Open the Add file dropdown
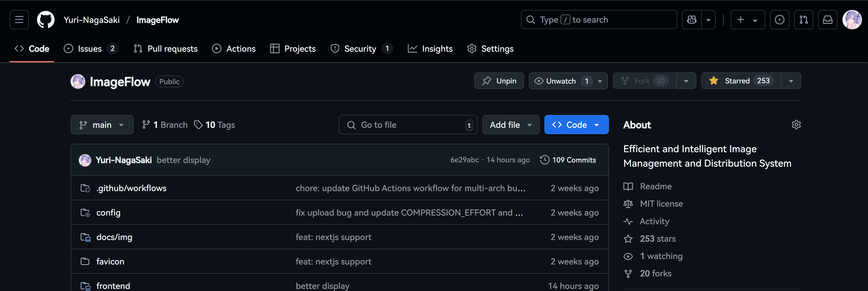 coord(511,125)
